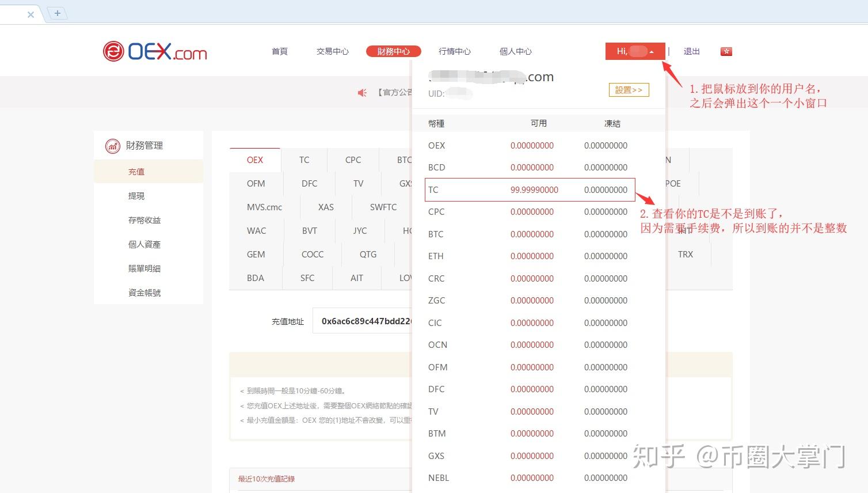Open the 交易中心 menu item
The height and width of the screenshot is (493, 868).
pyautogui.click(x=332, y=51)
